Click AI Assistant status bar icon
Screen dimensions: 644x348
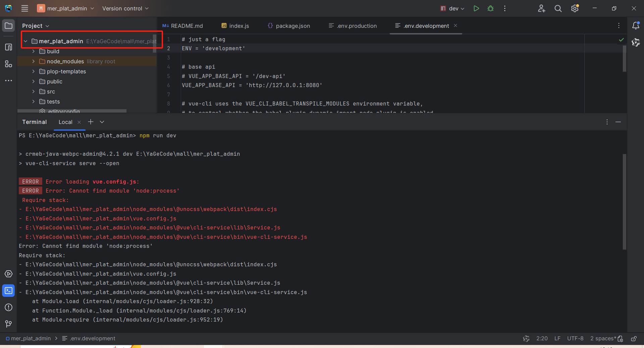pyautogui.click(x=526, y=338)
